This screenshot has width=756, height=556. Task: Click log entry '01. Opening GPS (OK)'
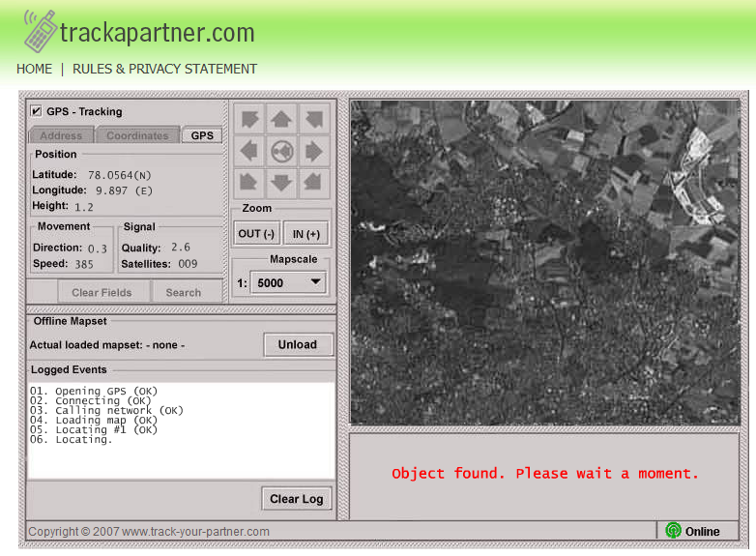94,391
